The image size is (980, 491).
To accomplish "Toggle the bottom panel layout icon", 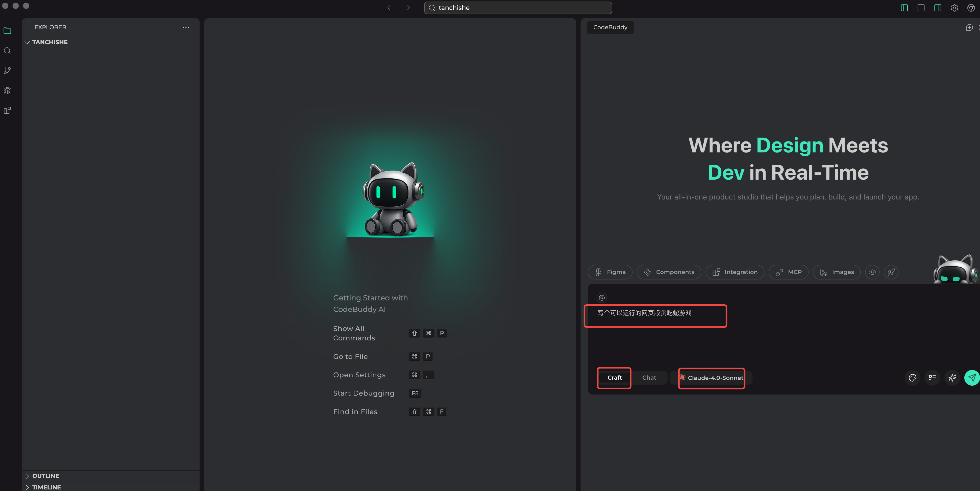I will (921, 8).
